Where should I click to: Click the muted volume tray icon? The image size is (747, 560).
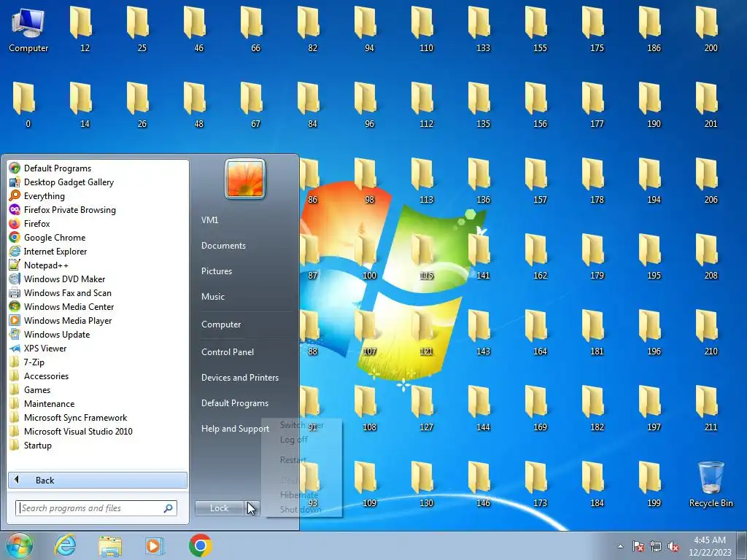pyautogui.click(x=673, y=546)
